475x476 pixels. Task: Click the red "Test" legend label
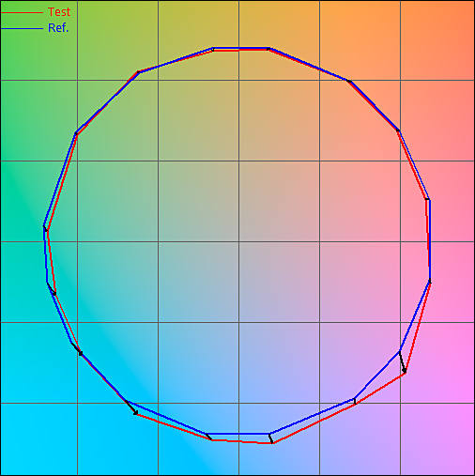click(59, 12)
